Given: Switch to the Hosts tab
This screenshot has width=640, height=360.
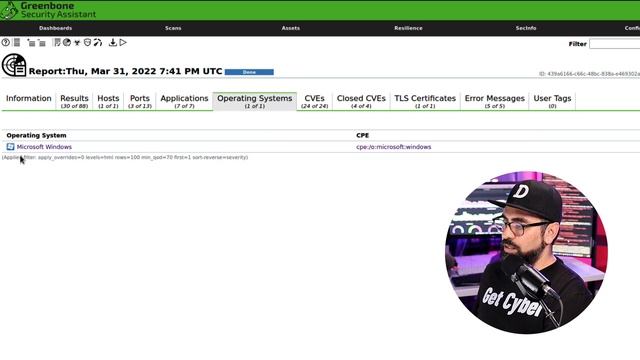Looking at the screenshot, I should (108, 101).
